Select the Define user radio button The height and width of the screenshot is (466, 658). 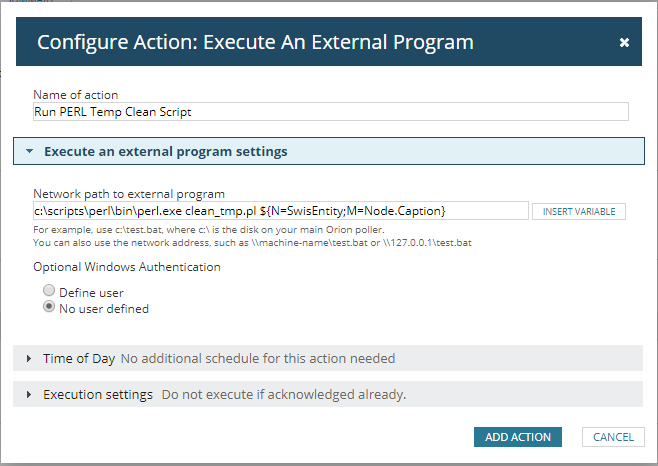[48, 291]
